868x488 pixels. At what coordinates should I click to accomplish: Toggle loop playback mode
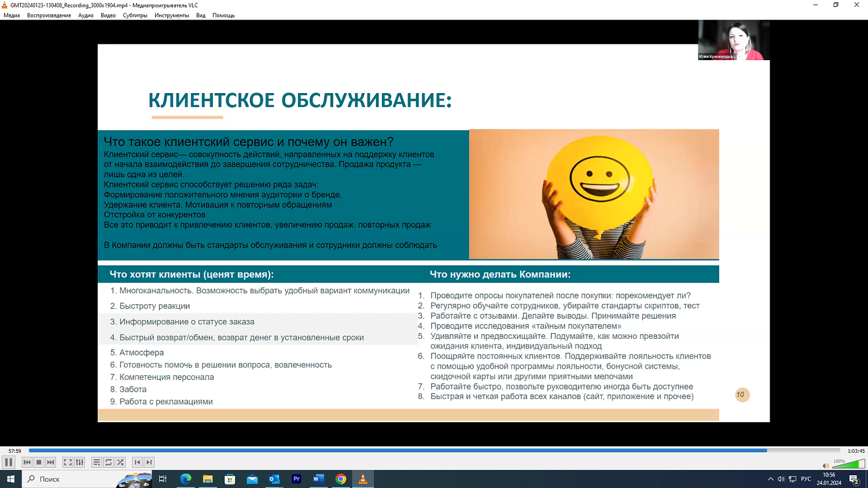(x=109, y=462)
